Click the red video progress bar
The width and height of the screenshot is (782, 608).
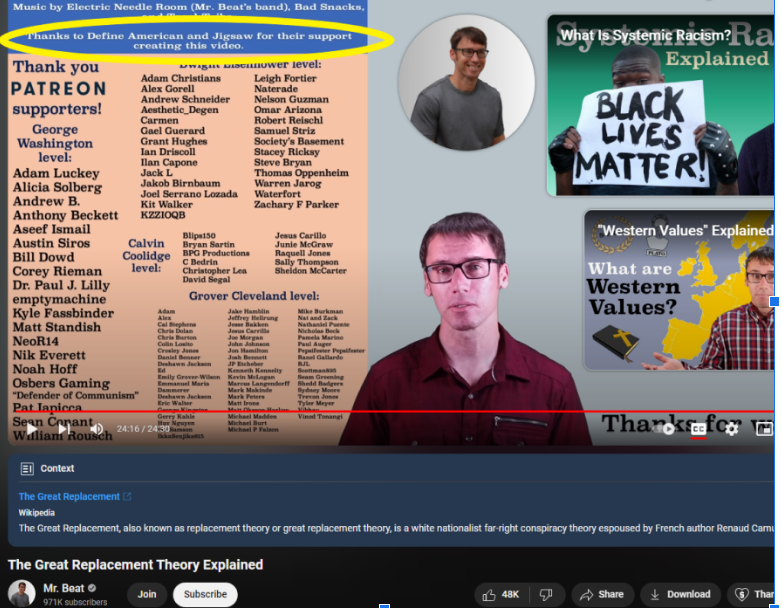[300, 411]
